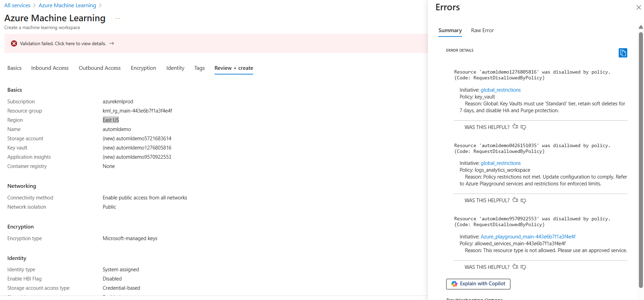Open global_restrictions link under key_vault error
The image size is (644, 300).
pos(501,90)
